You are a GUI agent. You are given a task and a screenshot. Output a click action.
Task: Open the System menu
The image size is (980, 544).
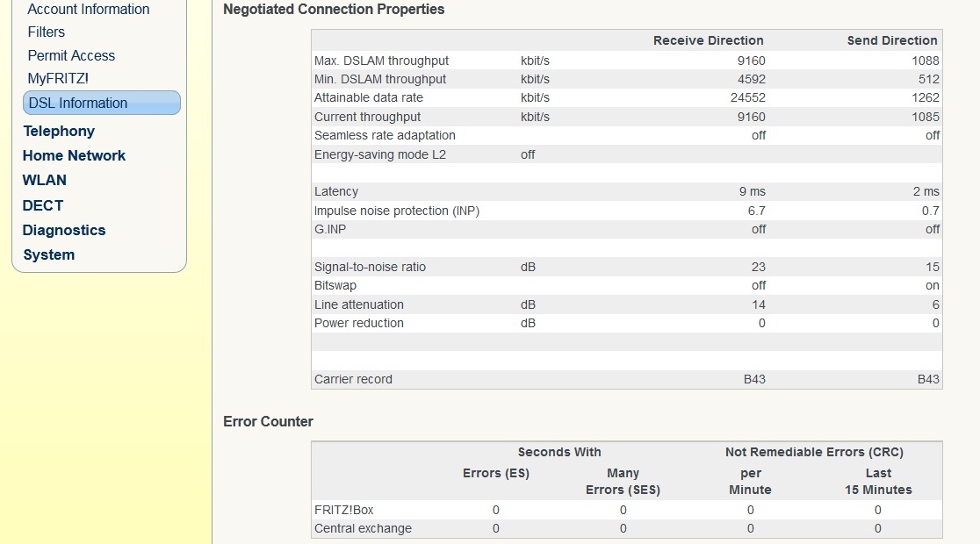(x=49, y=254)
